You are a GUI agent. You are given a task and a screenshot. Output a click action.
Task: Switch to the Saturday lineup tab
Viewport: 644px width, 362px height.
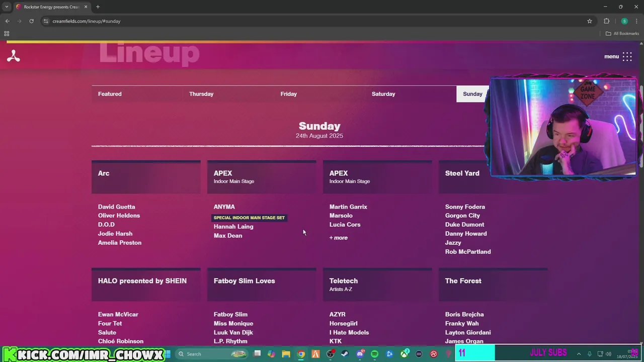click(x=383, y=94)
